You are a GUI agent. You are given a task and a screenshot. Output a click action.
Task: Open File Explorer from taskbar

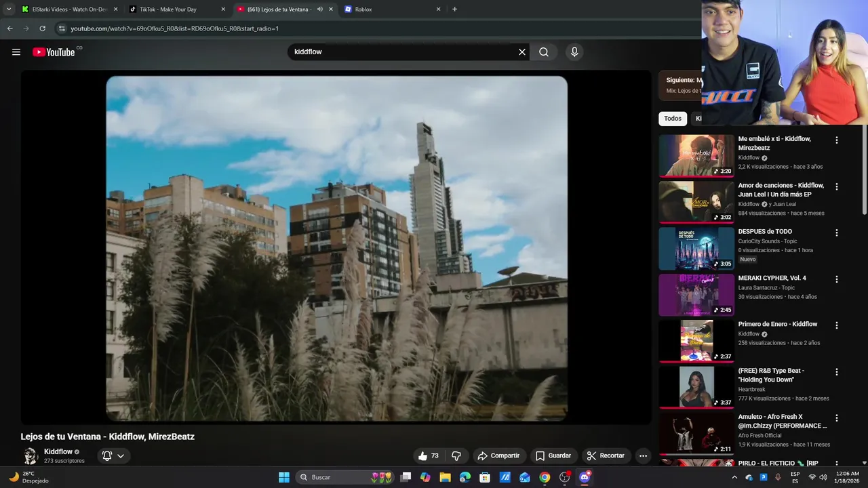click(x=445, y=477)
